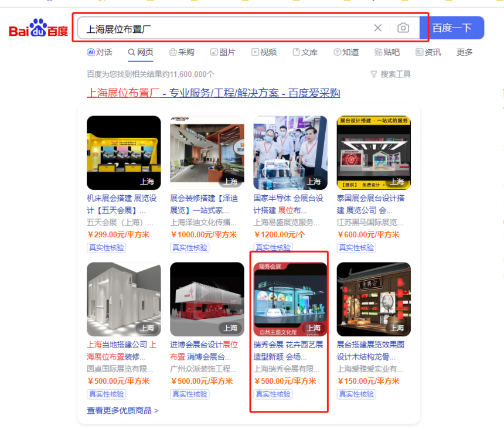Click vendor 圆桌国际展览有限

pyautogui.click(x=120, y=369)
